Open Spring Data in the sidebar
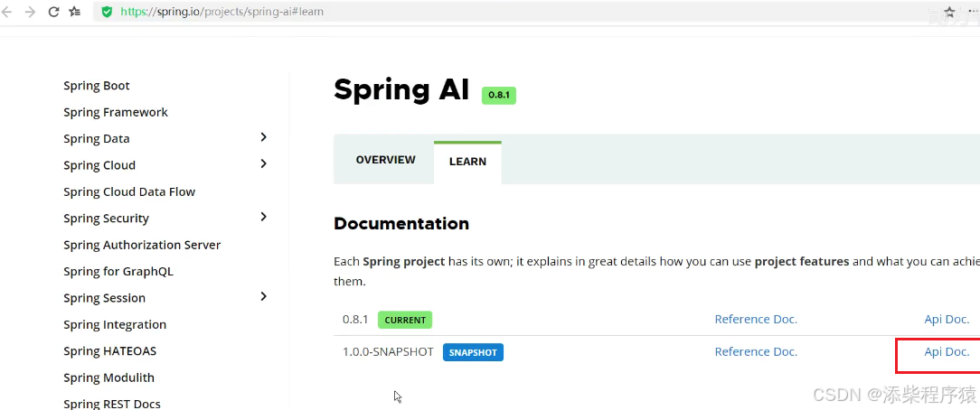The width and height of the screenshot is (980, 410). click(x=96, y=138)
